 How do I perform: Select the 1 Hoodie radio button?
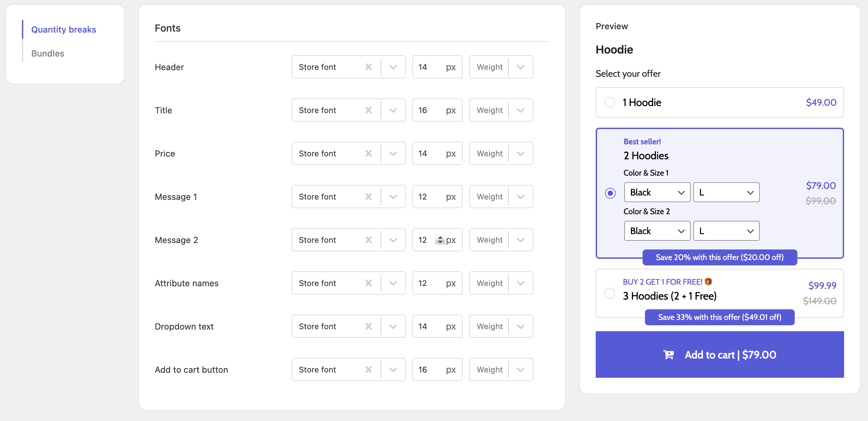pyautogui.click(x=609, y=102)
